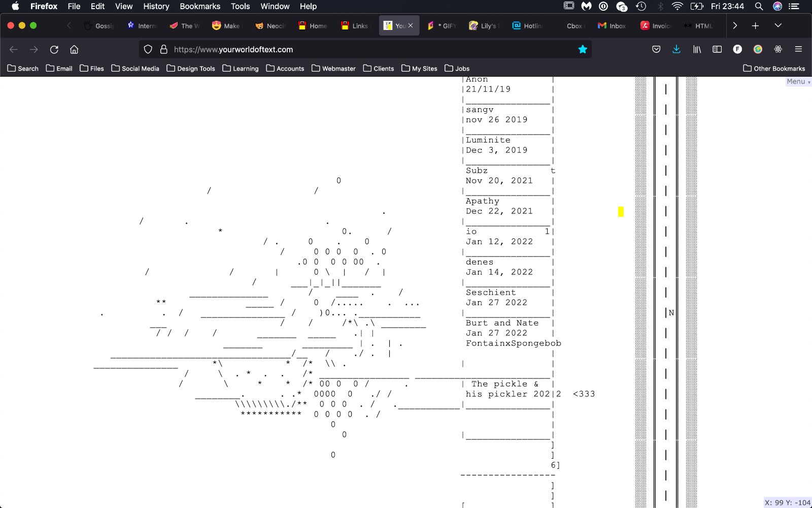Click the React developer tools extension icon
Screen dimensions: 812x508
[x=778, y=49]
